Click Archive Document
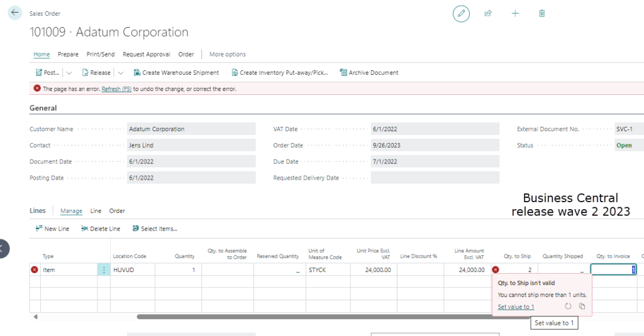The width and height of the screenshot is (644, 336). coord(369,73)
